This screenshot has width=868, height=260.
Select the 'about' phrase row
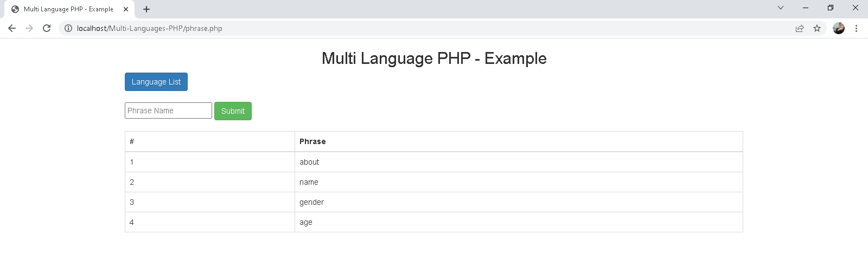pos(309,162)
